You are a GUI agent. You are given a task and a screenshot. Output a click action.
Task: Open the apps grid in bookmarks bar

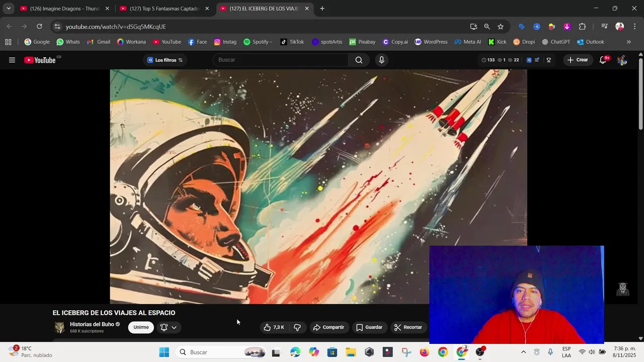tap(8, 42)
